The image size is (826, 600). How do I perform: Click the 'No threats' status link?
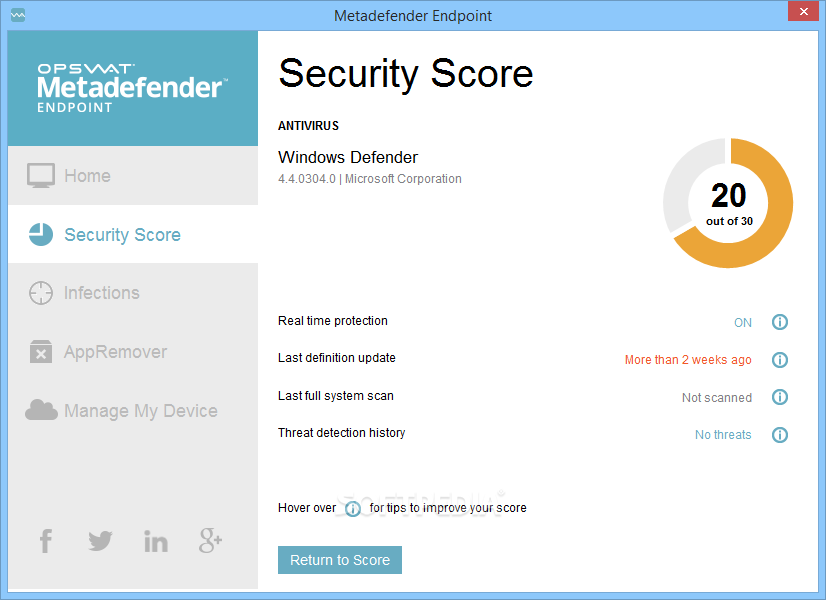click(723, 435)
